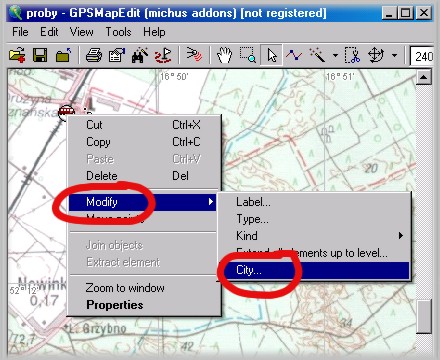Click the 16° 51' longitude label

click(x=340, y=77)
